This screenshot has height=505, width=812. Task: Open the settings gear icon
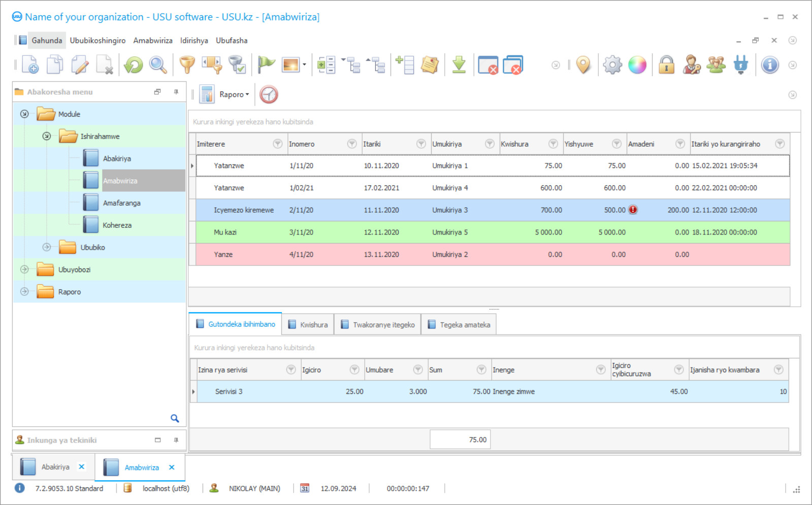click(612, 65)
